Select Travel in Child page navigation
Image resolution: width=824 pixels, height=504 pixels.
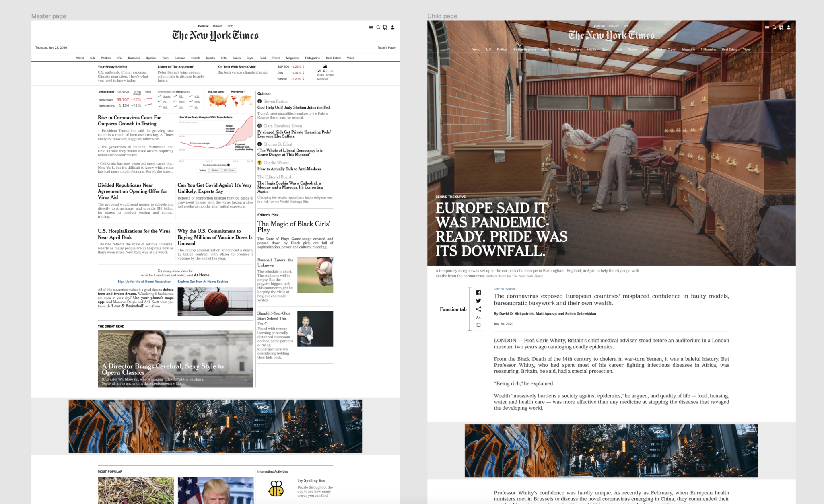pyautogui.click(x=672, y=49)
